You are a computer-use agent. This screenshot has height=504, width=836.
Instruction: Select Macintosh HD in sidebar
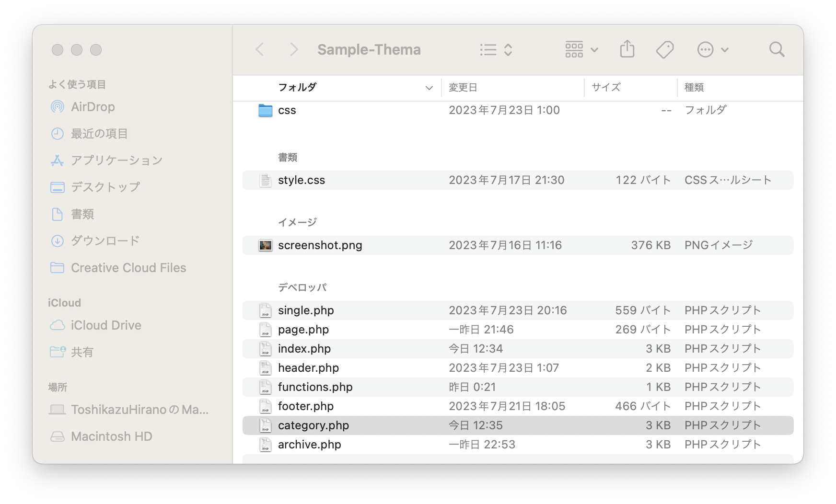tap(111, 436)
